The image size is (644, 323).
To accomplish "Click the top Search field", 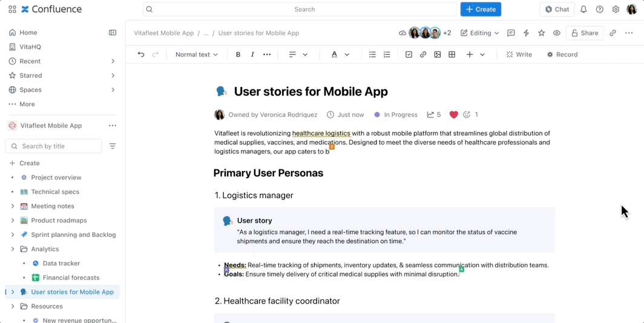I will coord(300,9).
